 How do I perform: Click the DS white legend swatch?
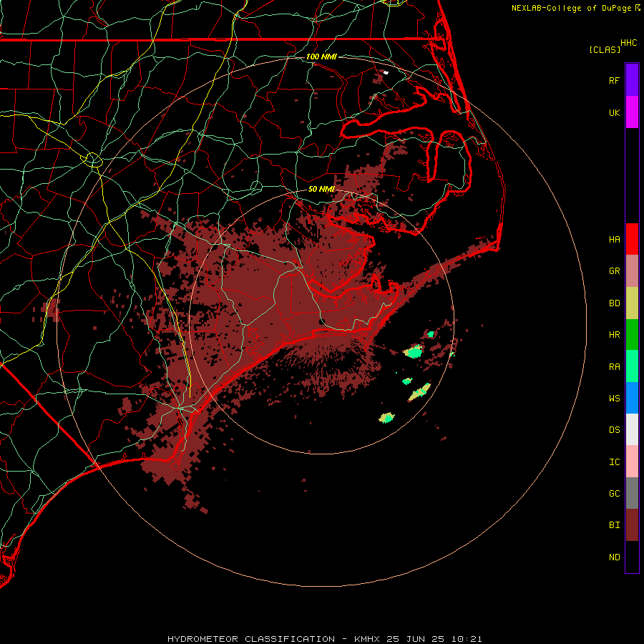click(x=632, y=429)
